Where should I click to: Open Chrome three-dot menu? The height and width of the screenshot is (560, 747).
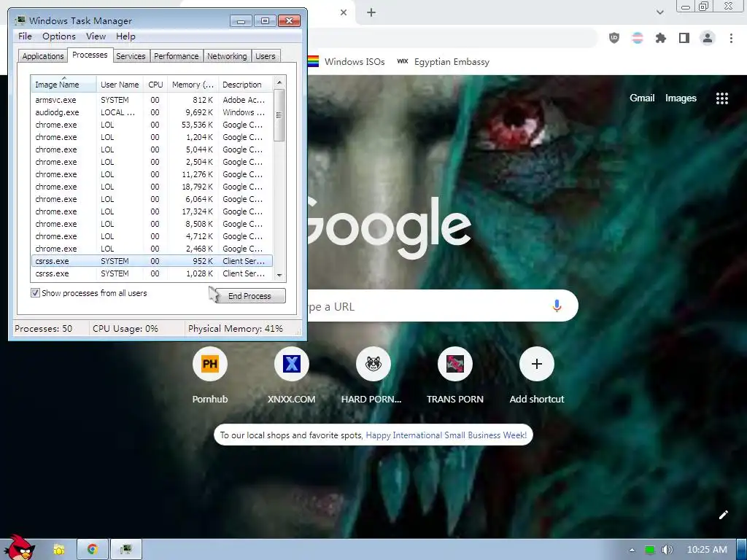coord(731,38)
